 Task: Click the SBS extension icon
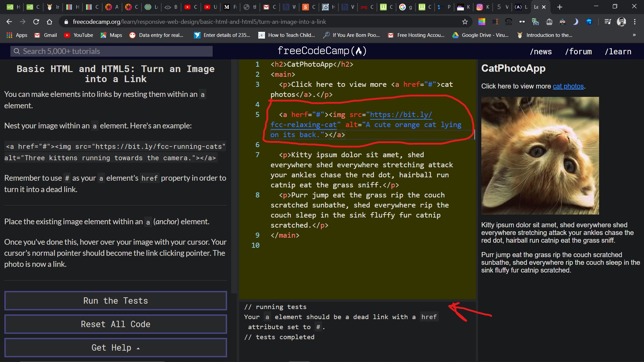[549, 21]
